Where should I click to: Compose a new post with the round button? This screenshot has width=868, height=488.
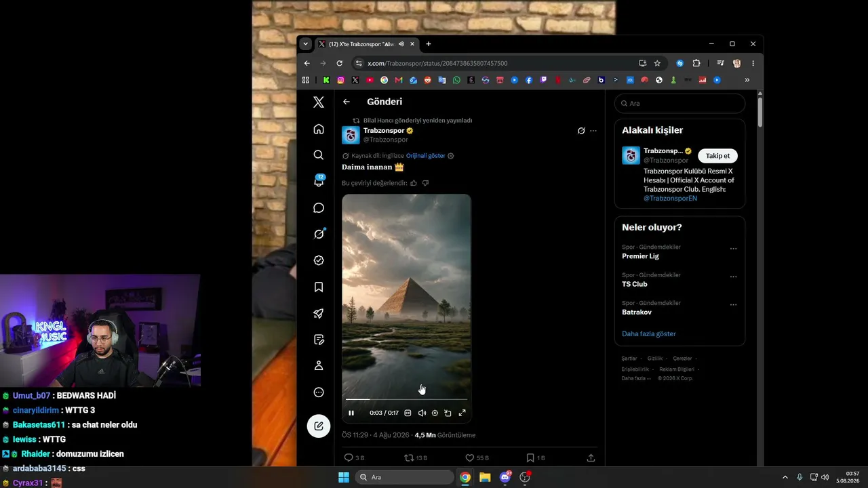point(319,426)
